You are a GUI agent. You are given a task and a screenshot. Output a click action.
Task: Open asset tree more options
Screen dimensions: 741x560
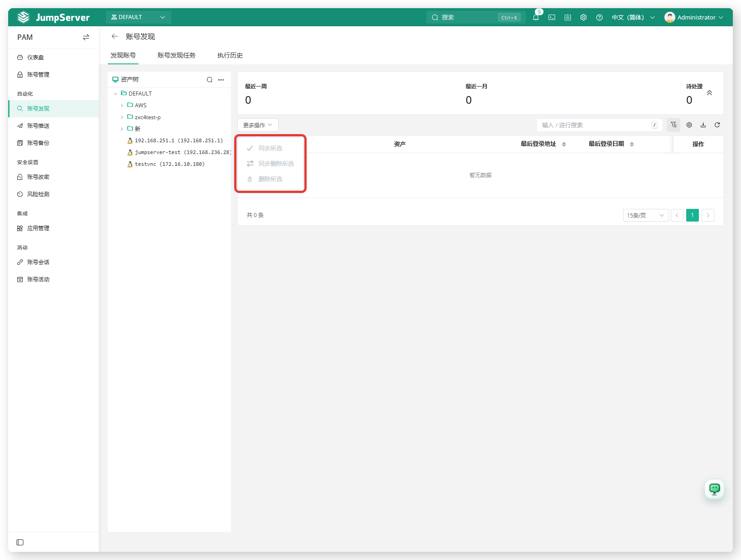[221, 80]
